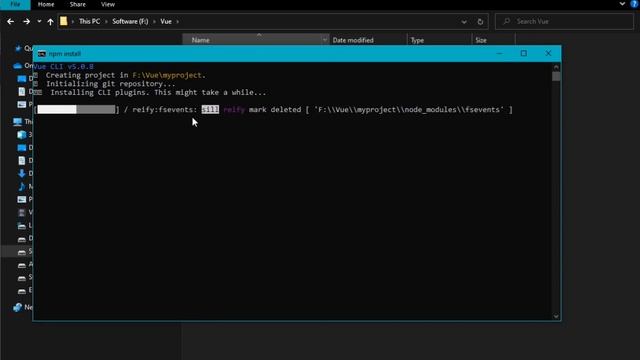
Task: Open the View ribbon tab
Action: click(108, 4)
